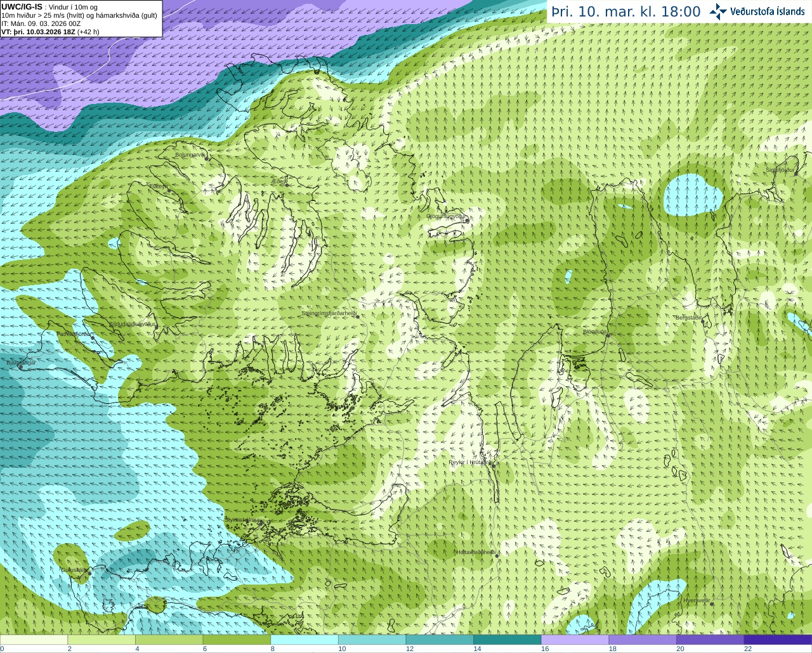
Task: Click the Steingrímsfjarðarheiði station label
Action: point(329,313)
